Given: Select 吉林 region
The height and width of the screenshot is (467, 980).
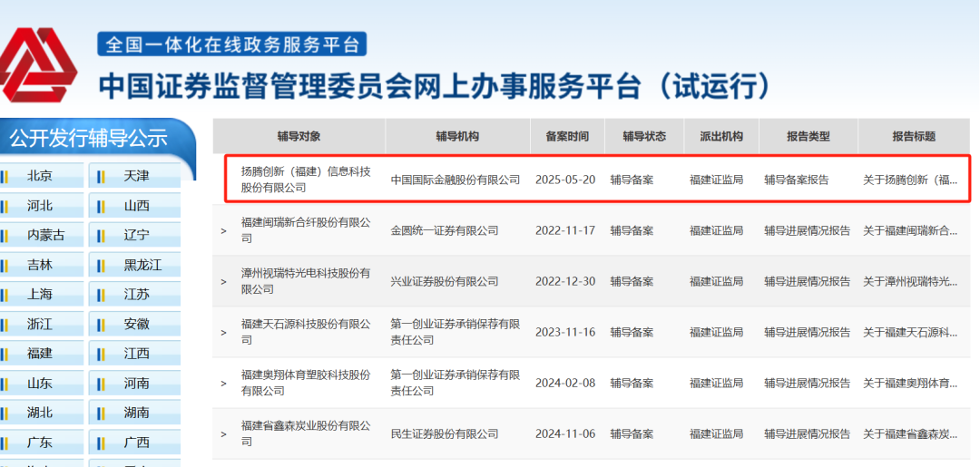Looking at the screenshot, I should [x=41, y=265].
